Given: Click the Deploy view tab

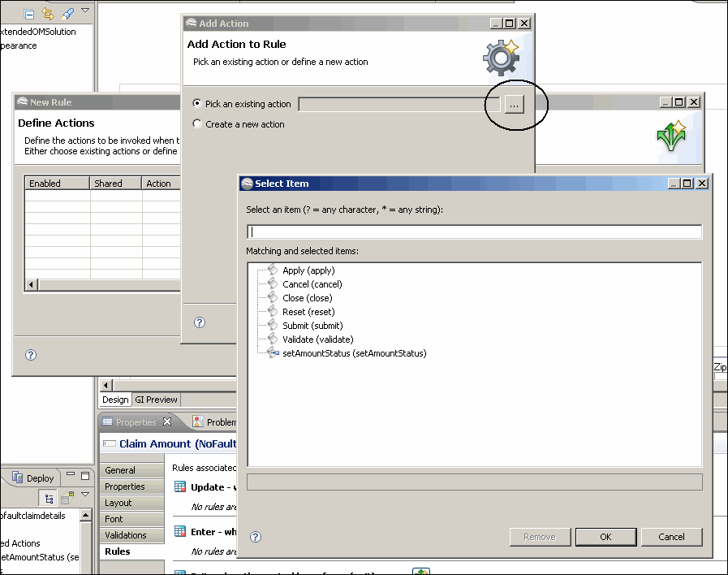Looking at the screenshot, I should click(x=33, y=478).
